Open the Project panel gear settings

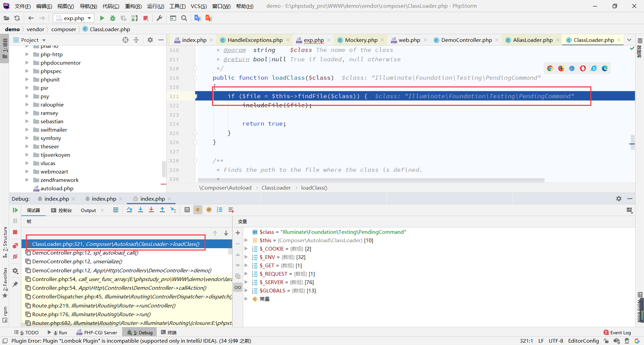tap(150, 40)
